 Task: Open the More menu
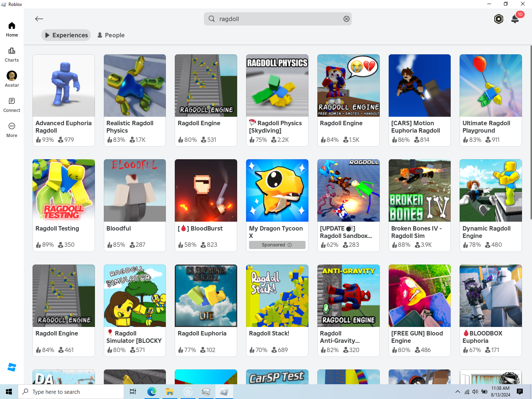tap(12, 130)
